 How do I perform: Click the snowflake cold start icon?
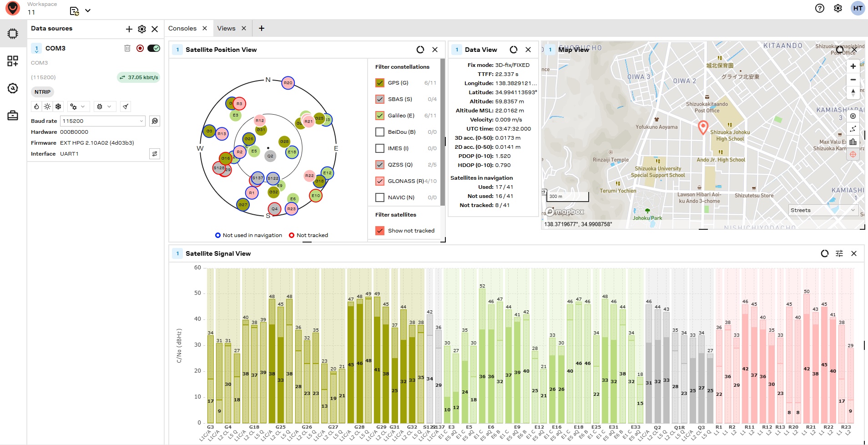tap(58, 106)
